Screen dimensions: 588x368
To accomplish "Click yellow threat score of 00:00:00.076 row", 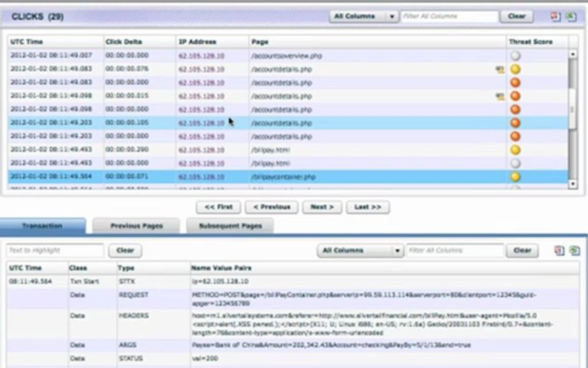I will 516,70.
